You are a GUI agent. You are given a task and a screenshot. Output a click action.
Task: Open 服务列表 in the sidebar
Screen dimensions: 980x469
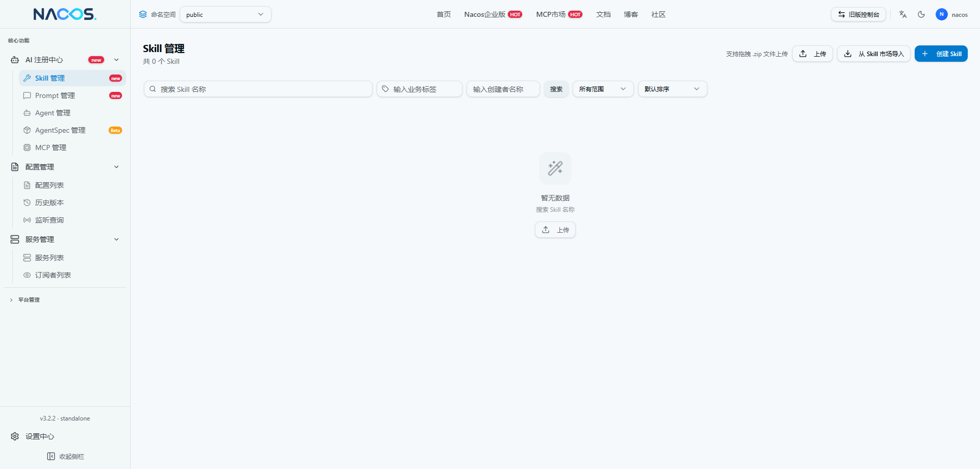(x=72, y=258)
